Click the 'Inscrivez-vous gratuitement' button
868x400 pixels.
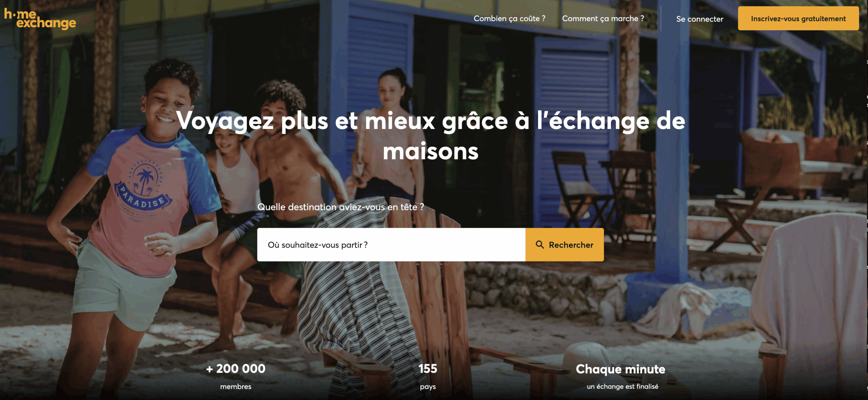point(798,19)
